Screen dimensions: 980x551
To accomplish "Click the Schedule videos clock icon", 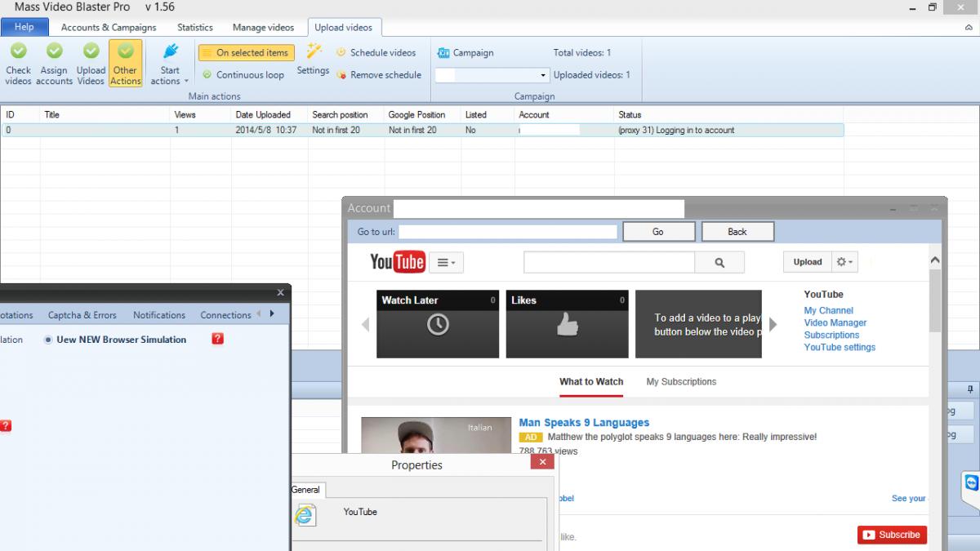I will click(x=341, y=52).
